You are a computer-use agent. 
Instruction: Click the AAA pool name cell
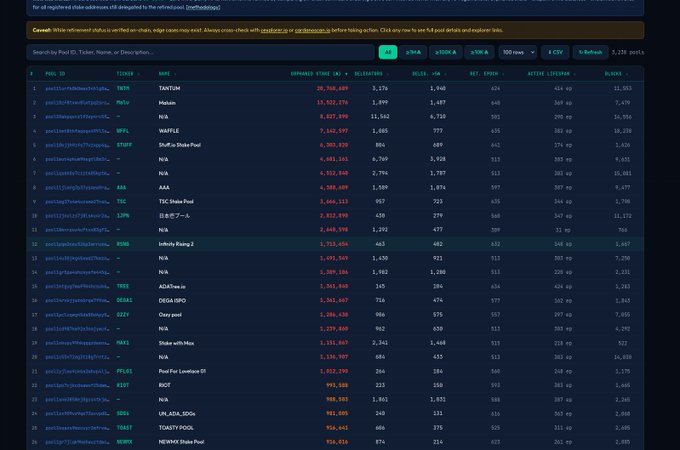pos(164,188)
